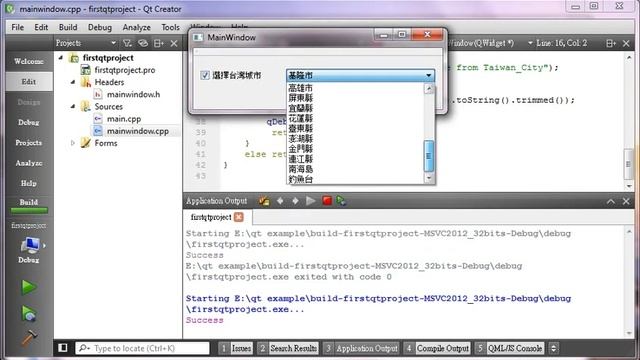Click the dropdown list scrollbar thumb
The width and height of the screenshot is (640, 360).
[x=429, y=156]
